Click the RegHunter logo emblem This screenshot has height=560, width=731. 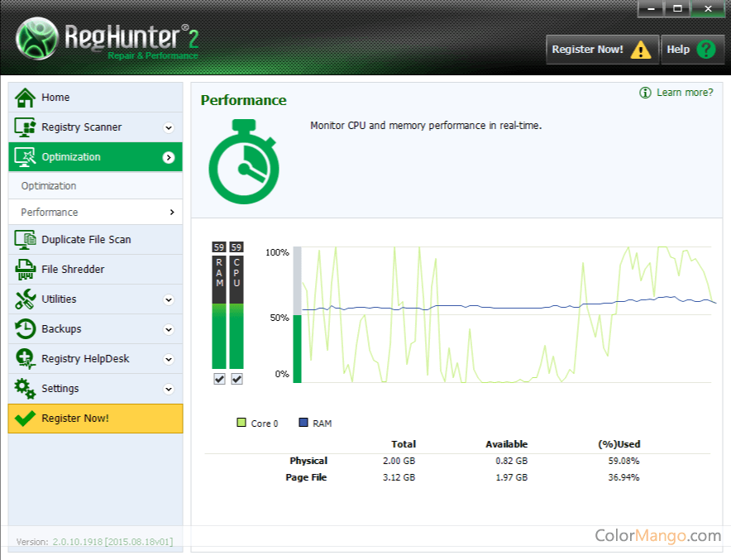(x=37, y=39)
